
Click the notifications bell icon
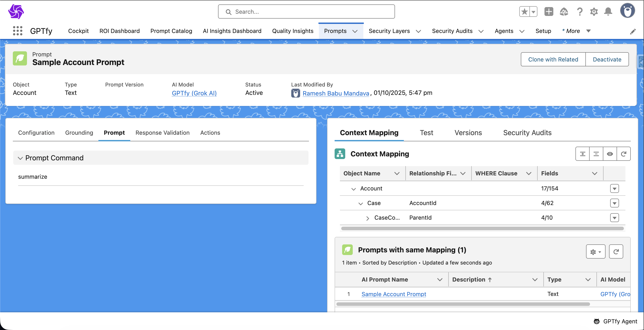tap(608, 12)
